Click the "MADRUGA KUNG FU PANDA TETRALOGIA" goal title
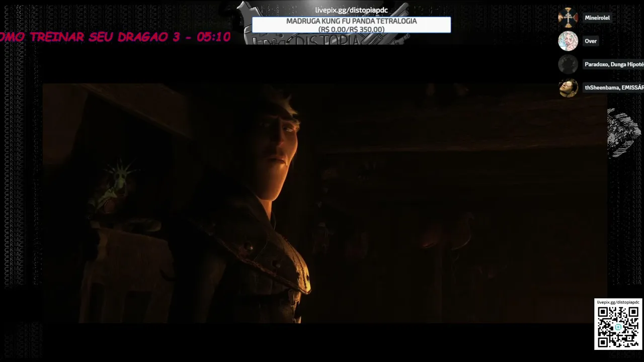 coord(351,21)
